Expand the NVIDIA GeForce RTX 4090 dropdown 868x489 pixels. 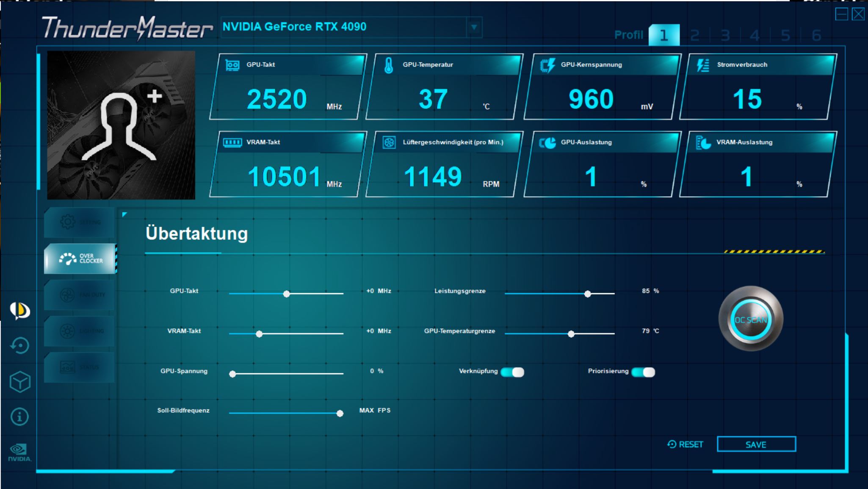click(474, 27)
